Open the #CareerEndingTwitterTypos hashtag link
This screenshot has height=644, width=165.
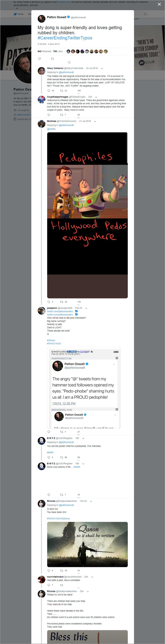point(65,38)
